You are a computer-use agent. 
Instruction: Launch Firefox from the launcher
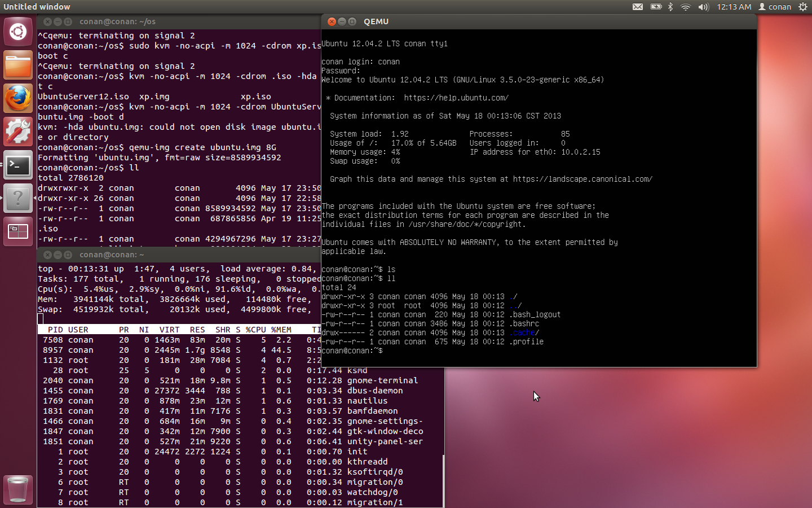point(18,98)
